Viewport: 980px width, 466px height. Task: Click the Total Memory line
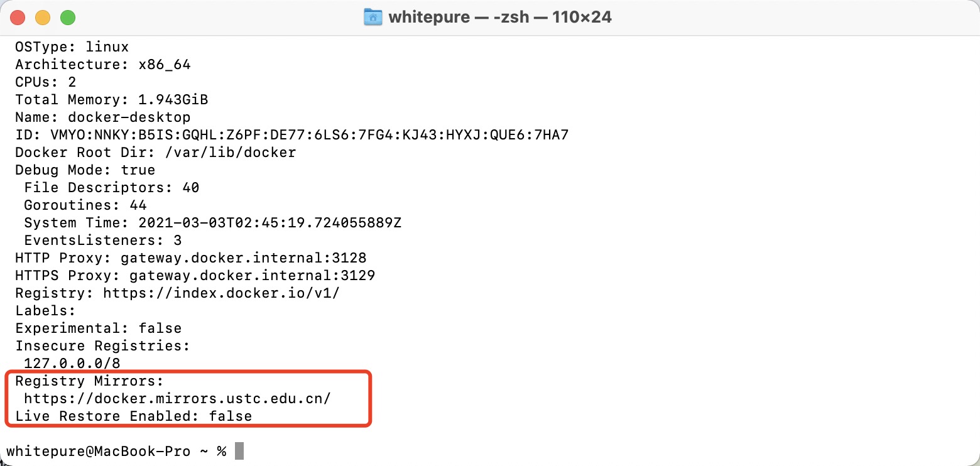pyautogui.click(x=111, y=99)
